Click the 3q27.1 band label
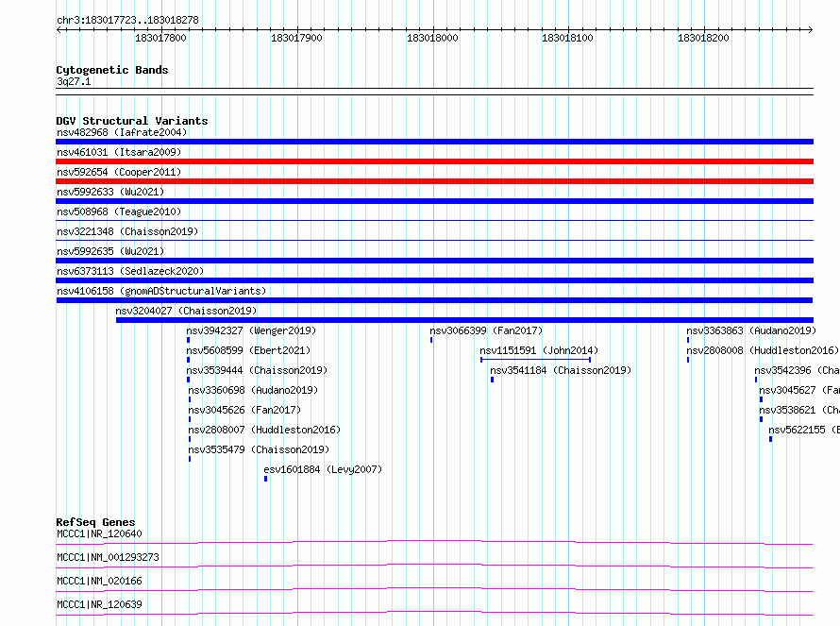Screen dimensions: 840x626 [74, 81]
